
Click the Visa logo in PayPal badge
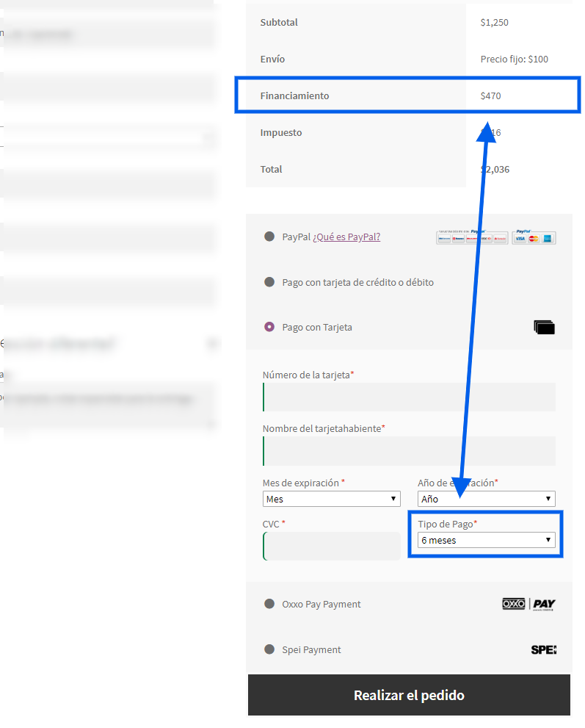(520, 239)
